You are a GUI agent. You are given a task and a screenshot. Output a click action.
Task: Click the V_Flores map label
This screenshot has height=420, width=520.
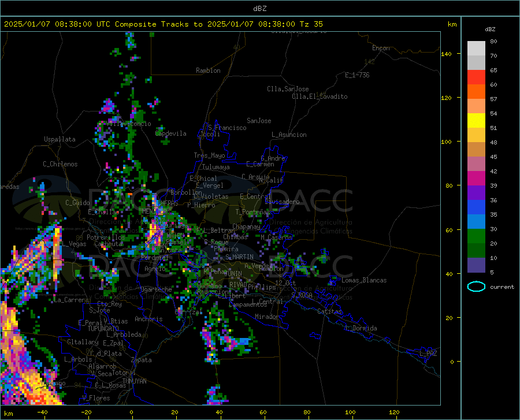coord(96,398)
